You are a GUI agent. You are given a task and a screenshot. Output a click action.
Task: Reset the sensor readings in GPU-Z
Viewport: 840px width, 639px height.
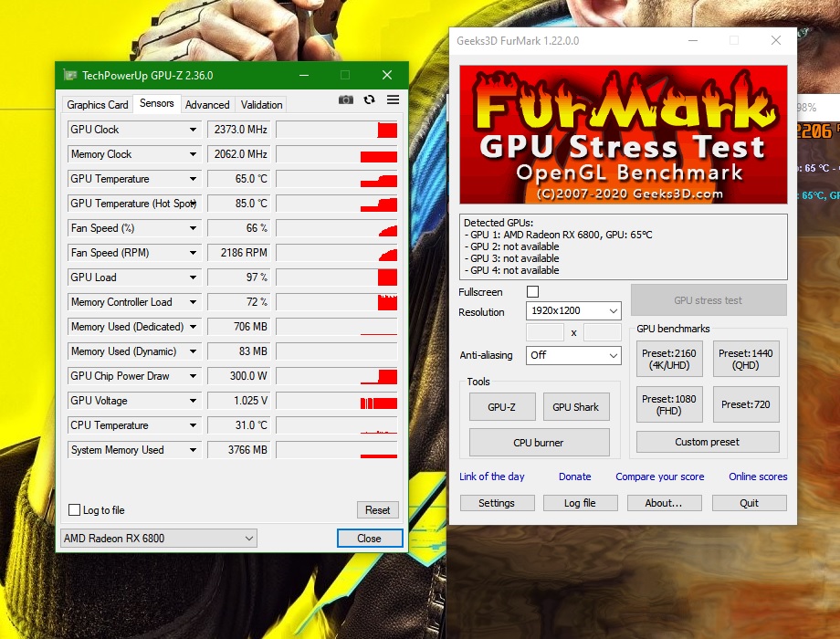[x=377, y=509]
